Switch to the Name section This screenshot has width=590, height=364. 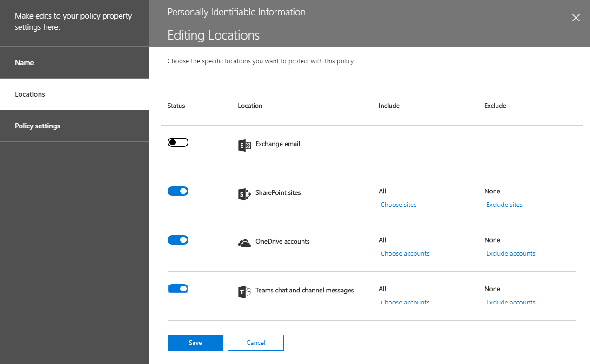pos(24,62)
